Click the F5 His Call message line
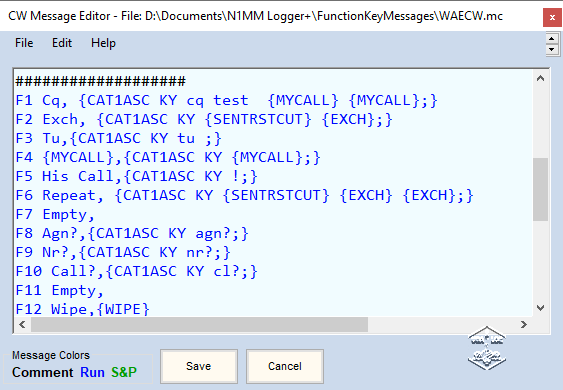Screen dimensions: 563x390 [x=136, y=176]
